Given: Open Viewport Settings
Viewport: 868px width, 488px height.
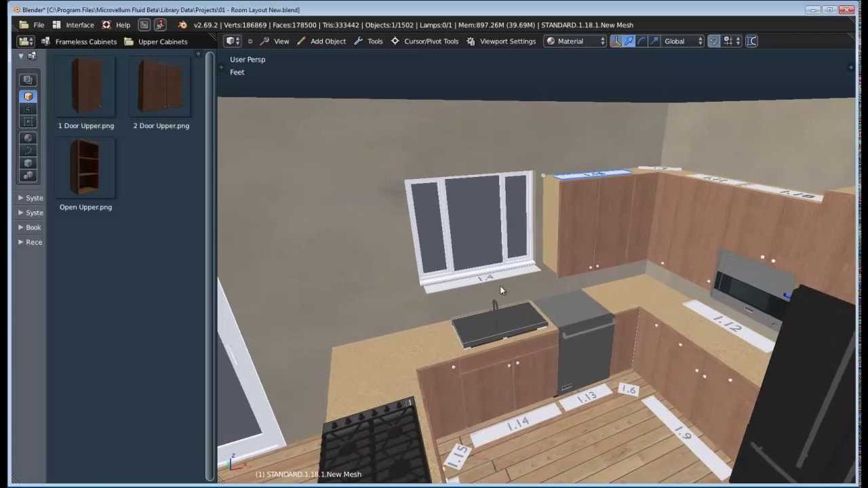Looking at the screenshot, I should (501, 41).
